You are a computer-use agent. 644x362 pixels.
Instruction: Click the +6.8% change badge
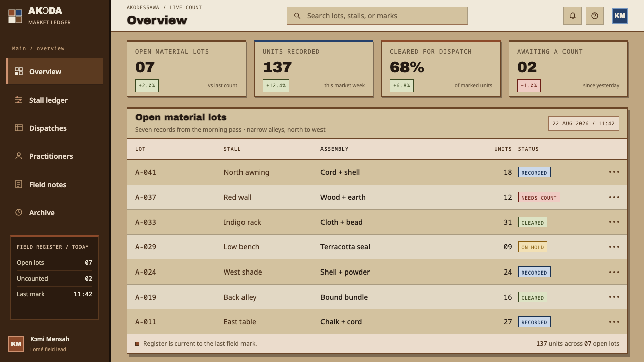(x=401, y=85)
